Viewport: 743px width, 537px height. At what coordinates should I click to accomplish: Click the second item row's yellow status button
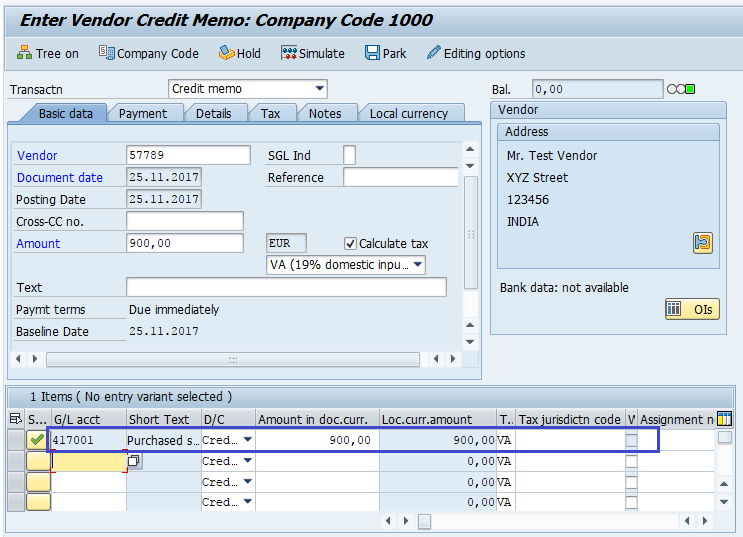pos(38,461)
